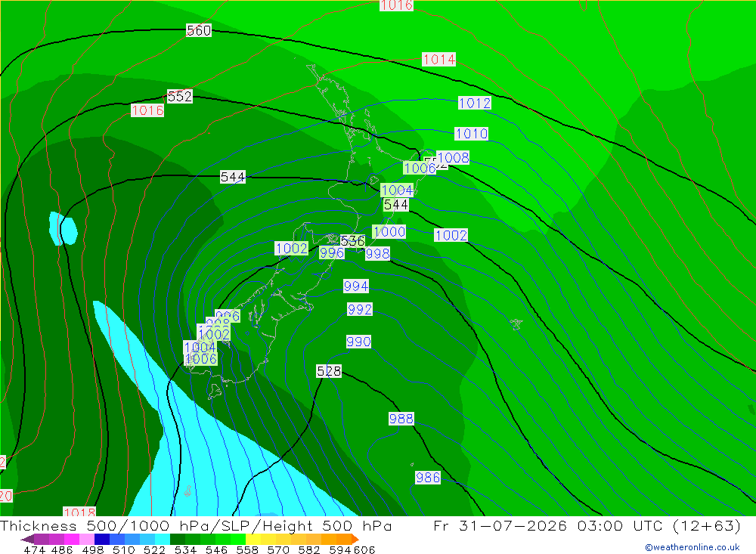The height and width of the screenshot is (554, 756).
Task: Click the red 1018 pressure label
Action: coord(79,512)
